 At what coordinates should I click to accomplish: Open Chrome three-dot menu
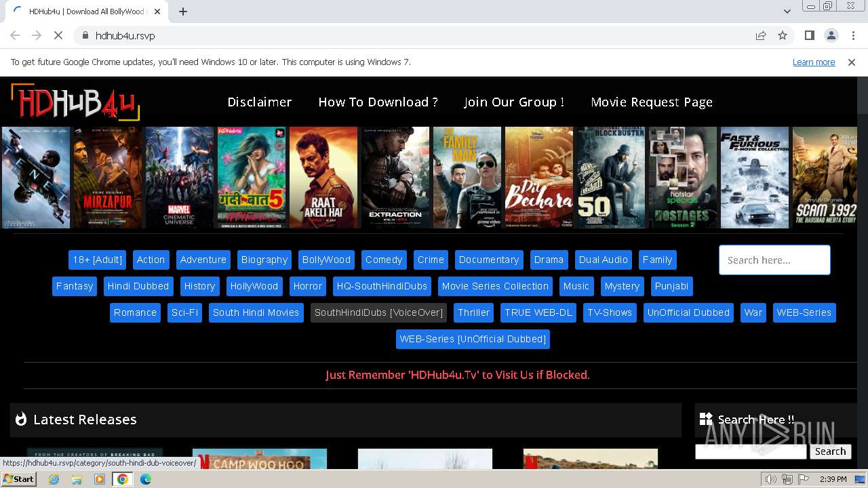click(x=852, y=35)
